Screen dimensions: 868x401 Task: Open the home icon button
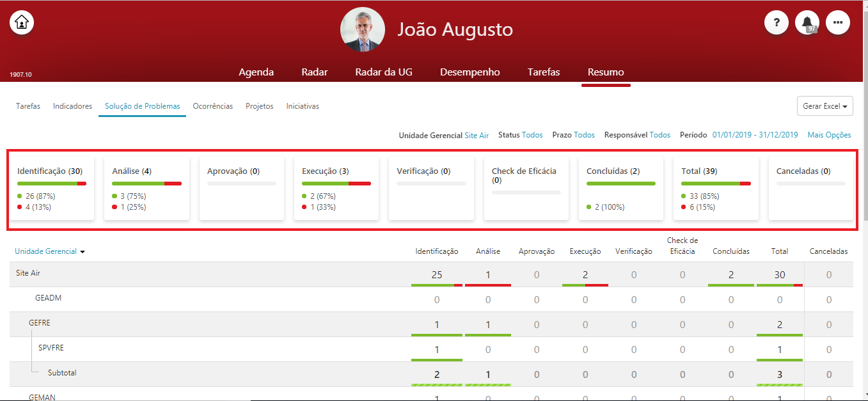pos(22,22)
